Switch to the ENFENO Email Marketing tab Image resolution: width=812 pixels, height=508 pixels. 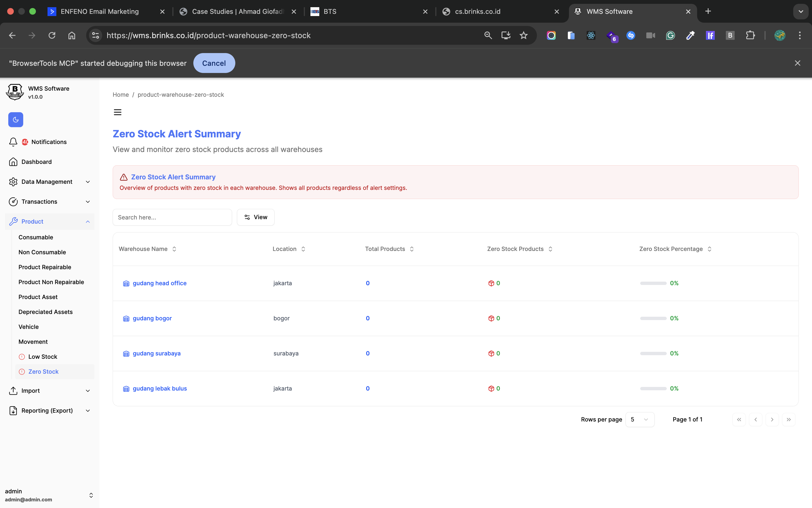point(100,11)
